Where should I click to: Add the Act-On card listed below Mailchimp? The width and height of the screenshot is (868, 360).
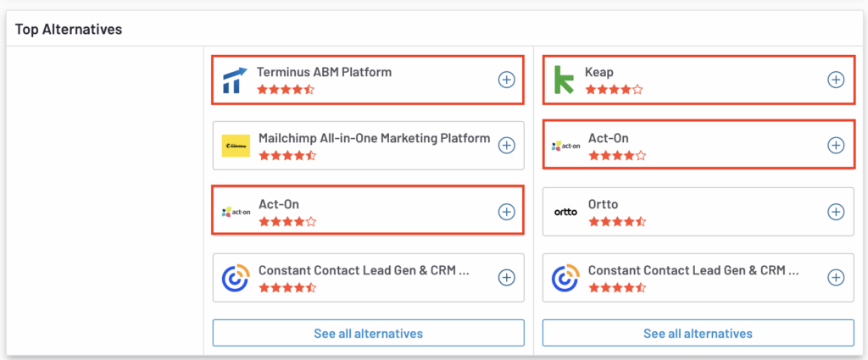coord(507,211)
